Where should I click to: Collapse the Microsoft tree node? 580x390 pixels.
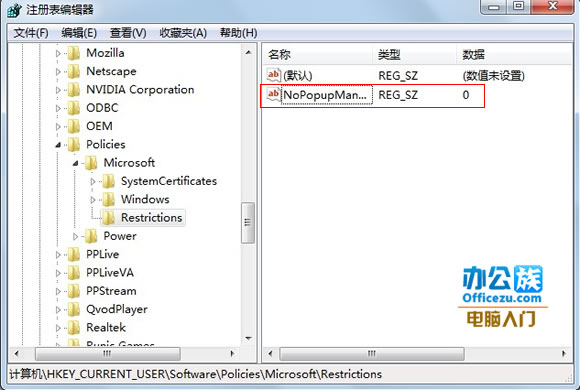pyautogui.click(x=75, y=163)
